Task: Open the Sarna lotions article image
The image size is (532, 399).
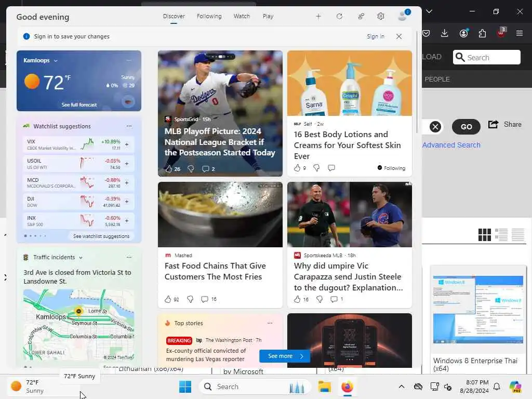Action: click(350, 83)
